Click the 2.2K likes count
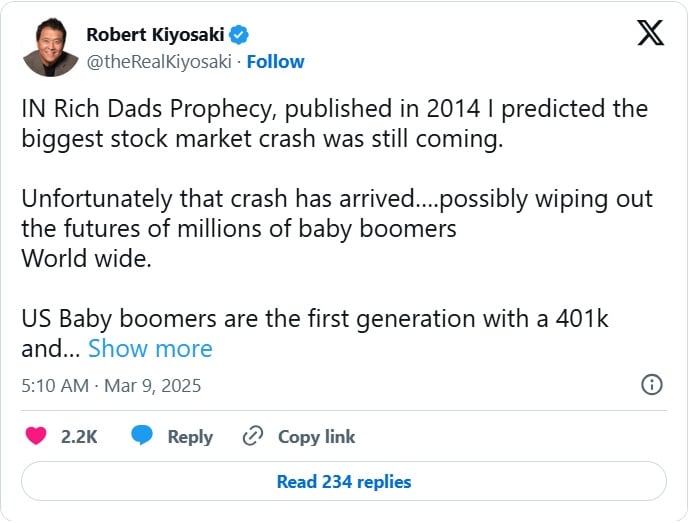This screenshot has height=523, width=689. (x=79, y=436)
